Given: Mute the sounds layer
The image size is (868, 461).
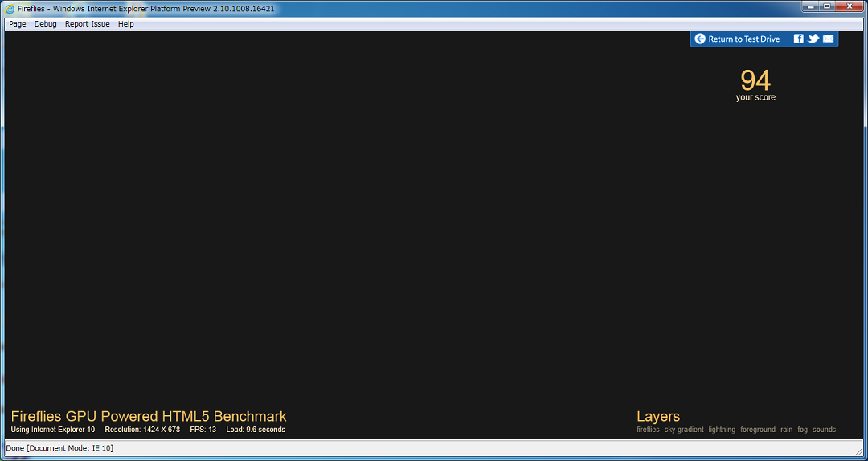Looking at the screenshot, I should tap(824, 430).
